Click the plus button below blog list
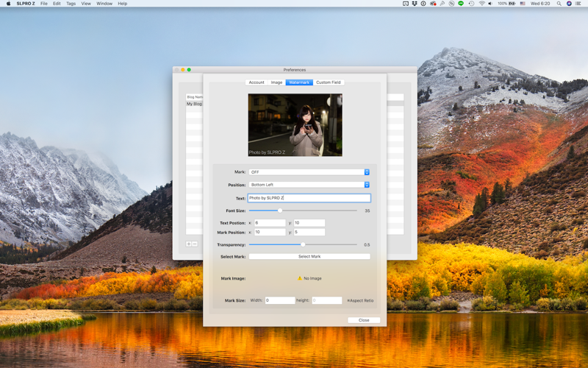Screen dimensions: 588x368 189,244
